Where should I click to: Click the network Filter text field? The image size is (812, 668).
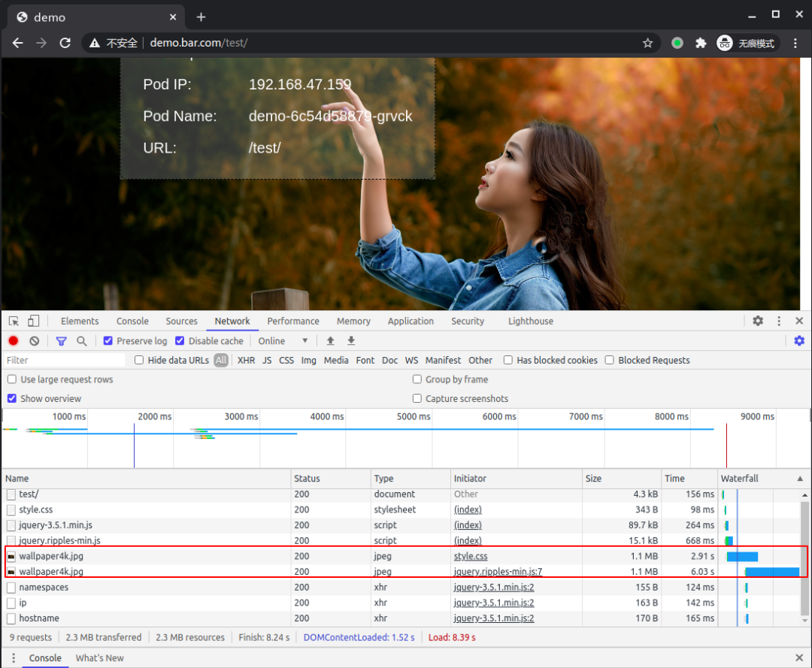pyautogui.click(x=64, y=361)
